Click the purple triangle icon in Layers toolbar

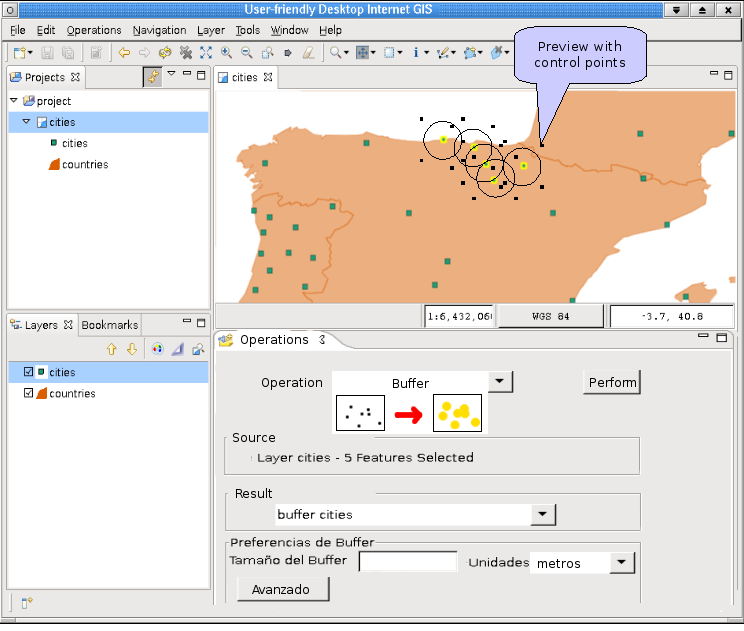click(178, 350)
